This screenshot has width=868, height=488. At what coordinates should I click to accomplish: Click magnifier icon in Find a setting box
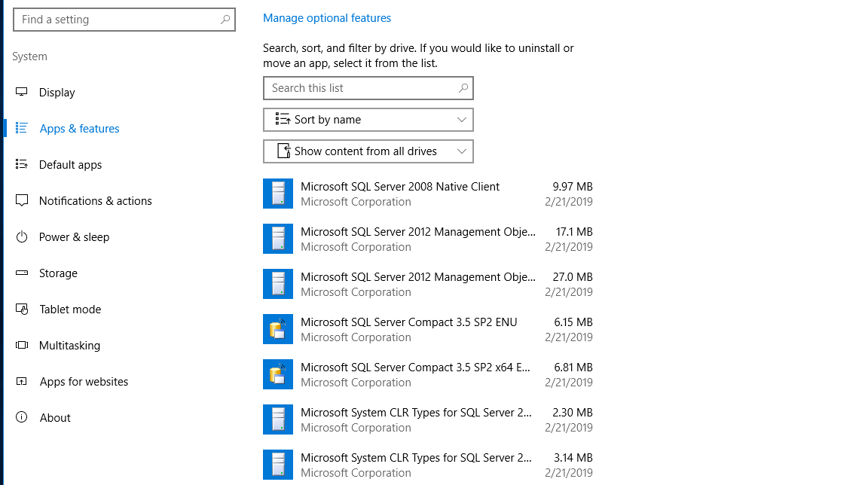pyautogui.click(x=225, y=20)
